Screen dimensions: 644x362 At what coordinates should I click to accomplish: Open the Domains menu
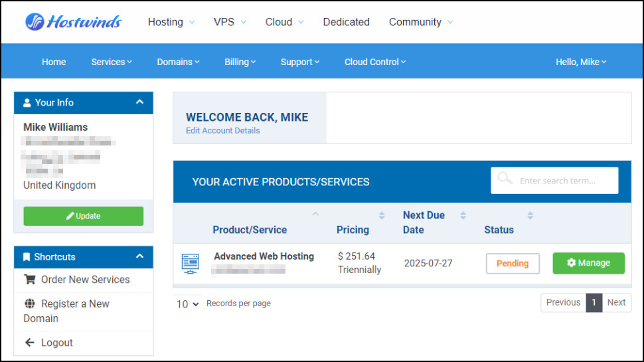[x=178, y=62]
